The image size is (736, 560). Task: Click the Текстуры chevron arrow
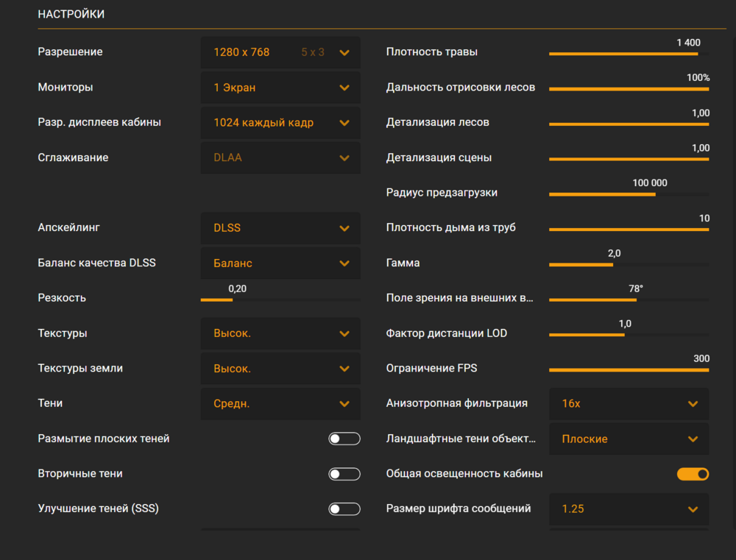point(344,333)
